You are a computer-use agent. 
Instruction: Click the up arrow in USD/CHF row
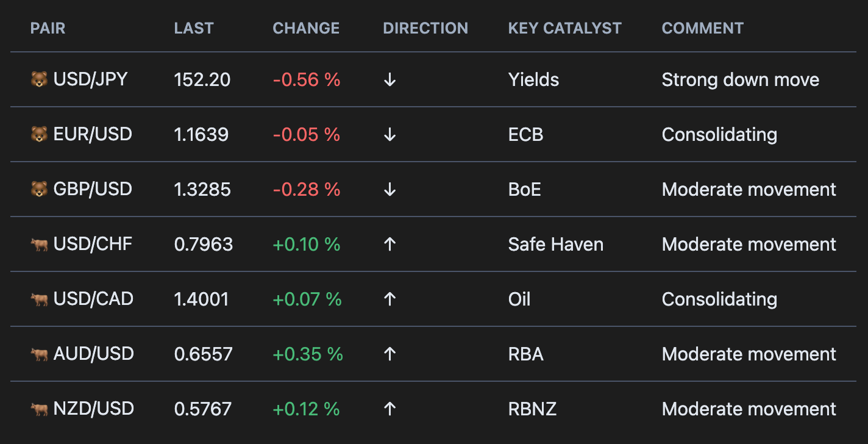click(390, 245)
